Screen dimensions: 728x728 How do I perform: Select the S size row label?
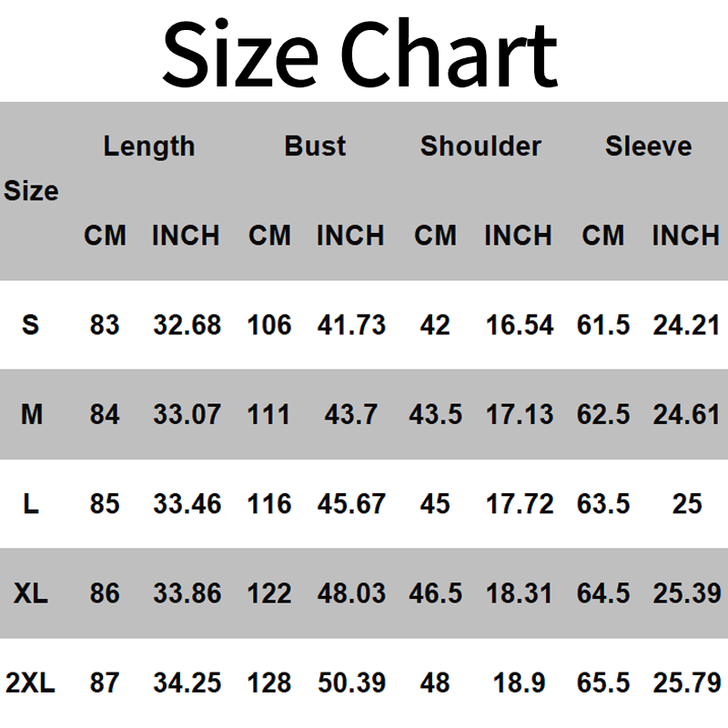pos(31,325)
